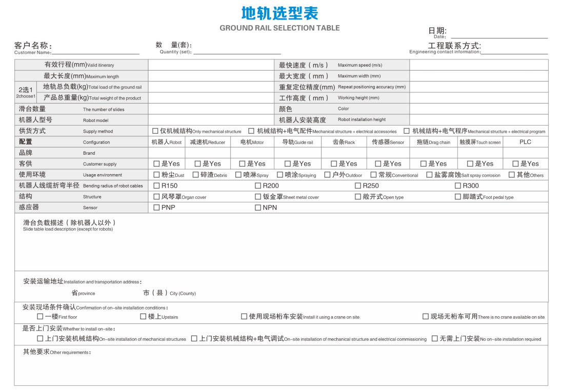
Task: Check the 'Only mechanical structure' supply method box
Action: tap(155, 131)
